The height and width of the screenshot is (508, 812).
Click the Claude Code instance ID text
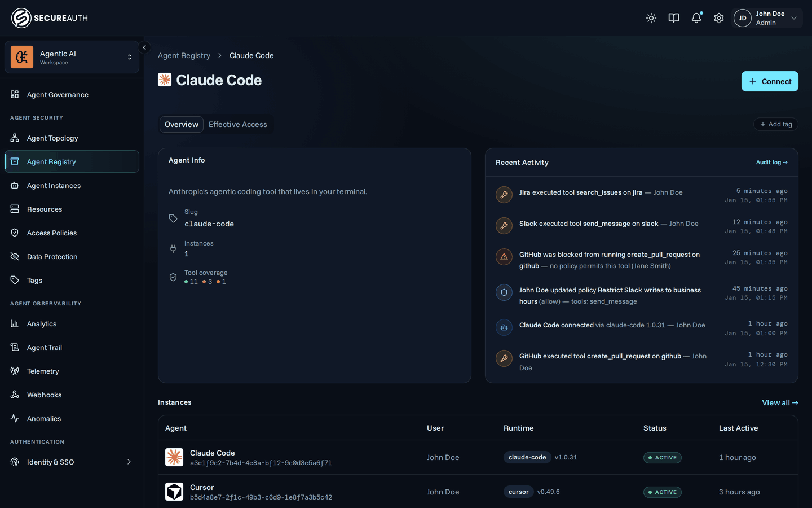261,463
